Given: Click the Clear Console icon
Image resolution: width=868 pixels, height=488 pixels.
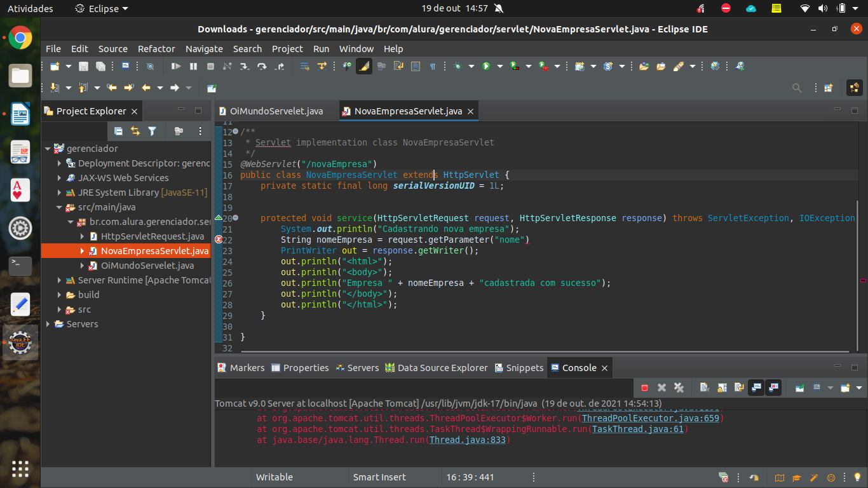Looking at the screenshot, I should pyautogui.click(x=705, y=388).
